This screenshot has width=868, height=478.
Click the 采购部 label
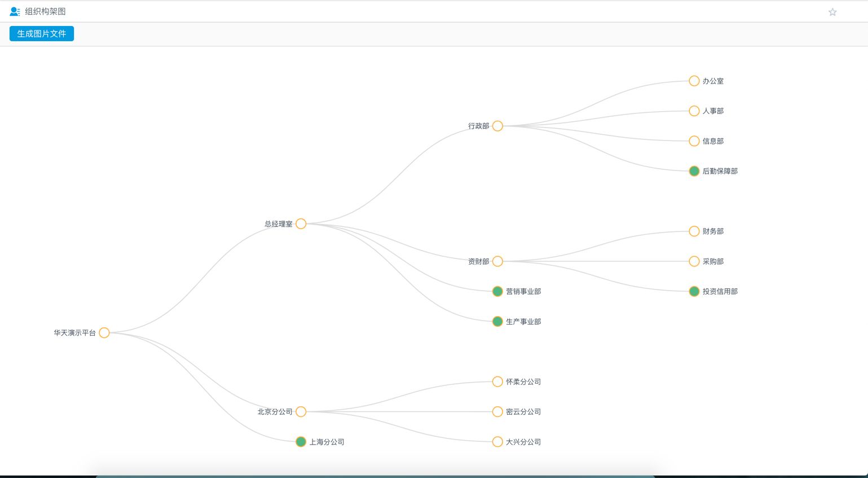713,261
